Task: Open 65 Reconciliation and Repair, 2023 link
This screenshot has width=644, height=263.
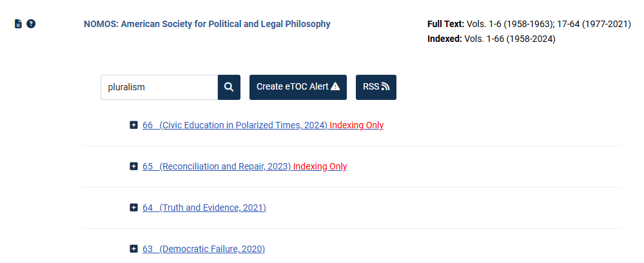Action: coord(217,166)
